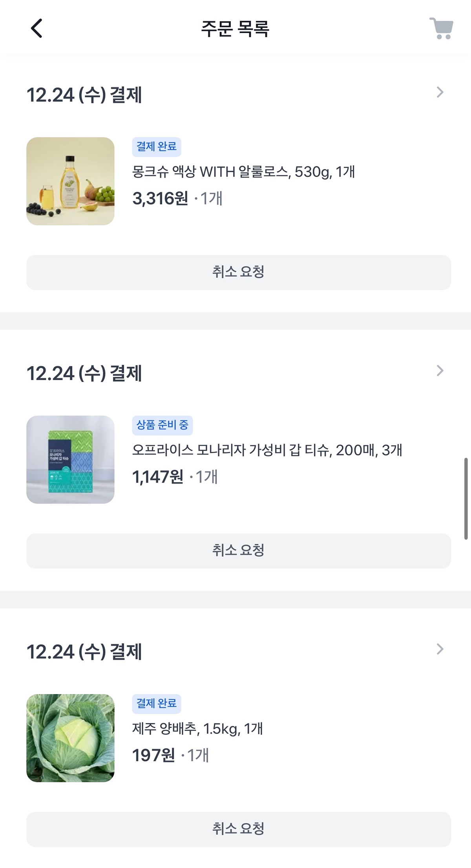Expand the 몽크슈 syrup order details chevron
Image resolution: width=471 pixels, height=868 pixels.
point(440,93)
